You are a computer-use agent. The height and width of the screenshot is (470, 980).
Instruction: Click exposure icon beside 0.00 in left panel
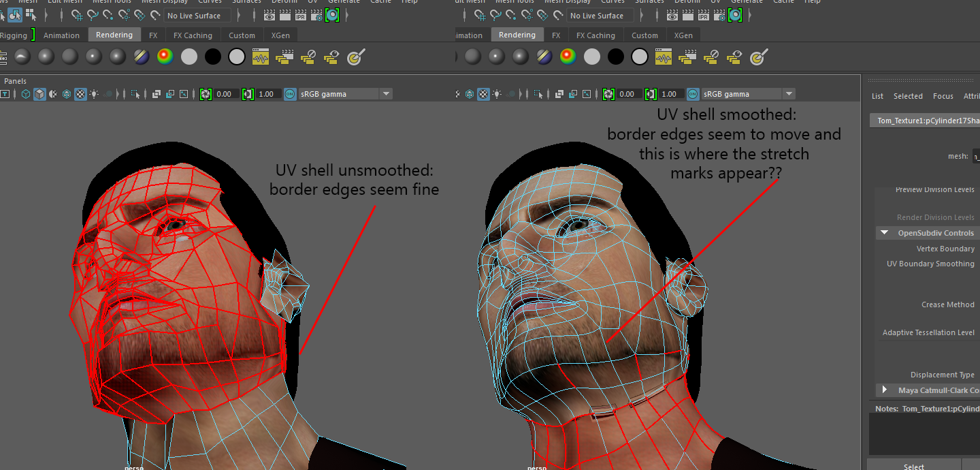206,94
